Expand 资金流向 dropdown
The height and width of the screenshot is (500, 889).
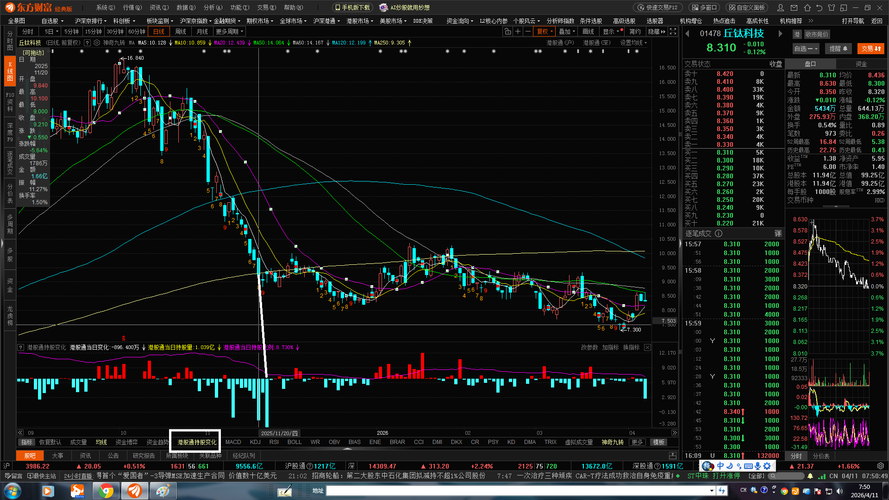coord(459,21)
